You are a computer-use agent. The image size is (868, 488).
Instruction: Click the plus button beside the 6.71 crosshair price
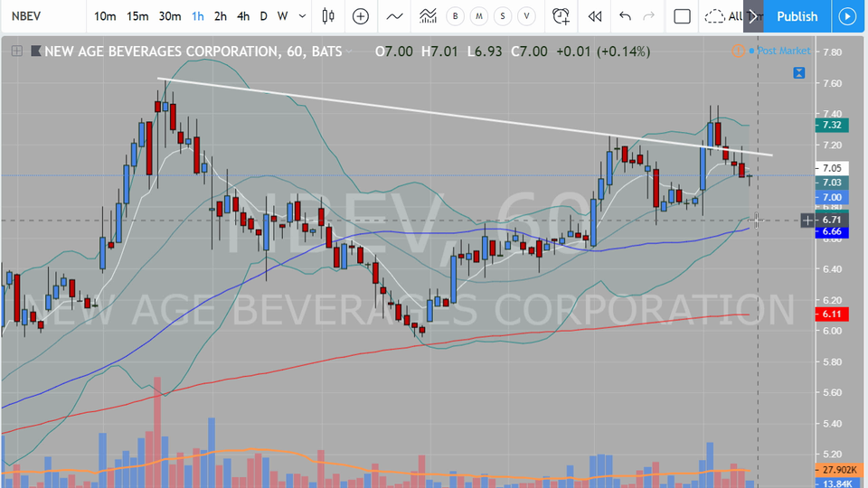point(807,221)
